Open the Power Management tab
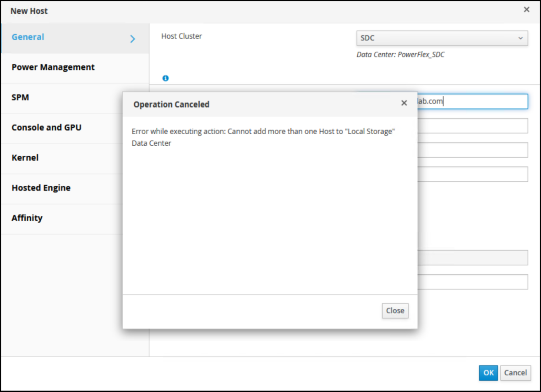The image size is (541, 392). 75,68
